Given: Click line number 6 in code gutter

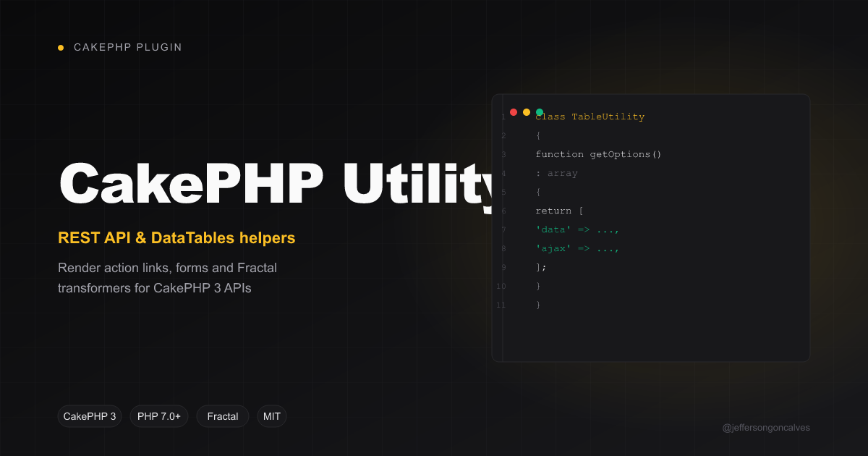Looking at the screenshot, I should 503,211.
